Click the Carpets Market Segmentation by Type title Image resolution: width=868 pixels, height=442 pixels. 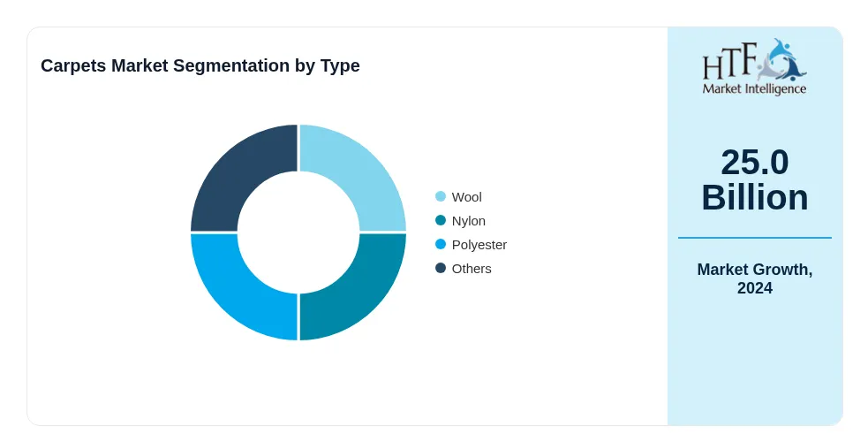(200, 65)
